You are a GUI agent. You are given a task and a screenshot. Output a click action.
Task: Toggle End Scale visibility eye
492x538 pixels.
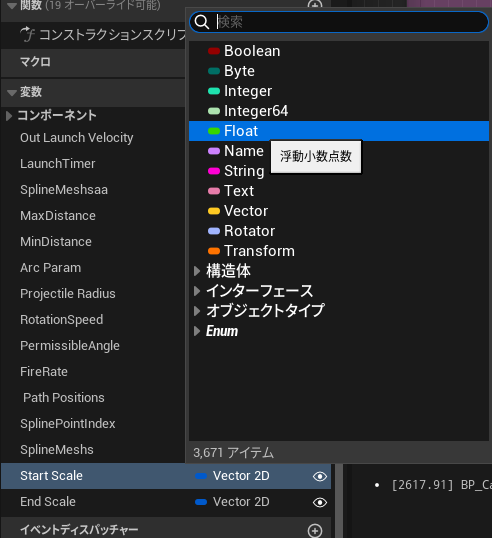pos(320,503)
